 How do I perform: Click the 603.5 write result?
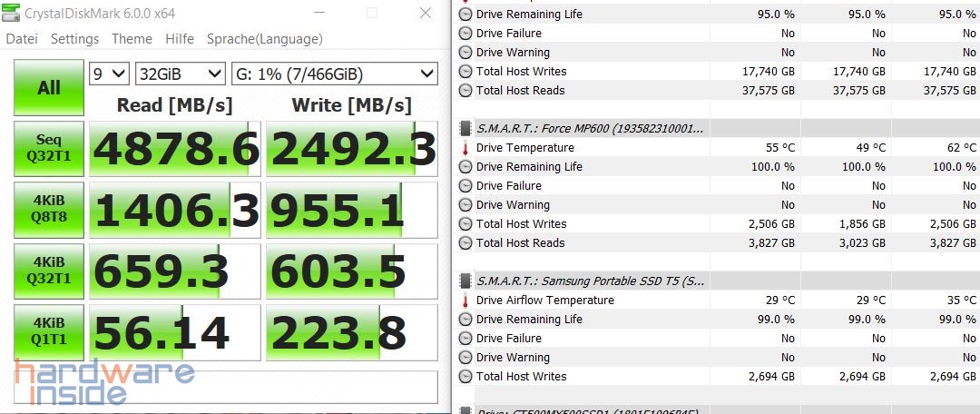pyautogui.click(x=352, y=271)
